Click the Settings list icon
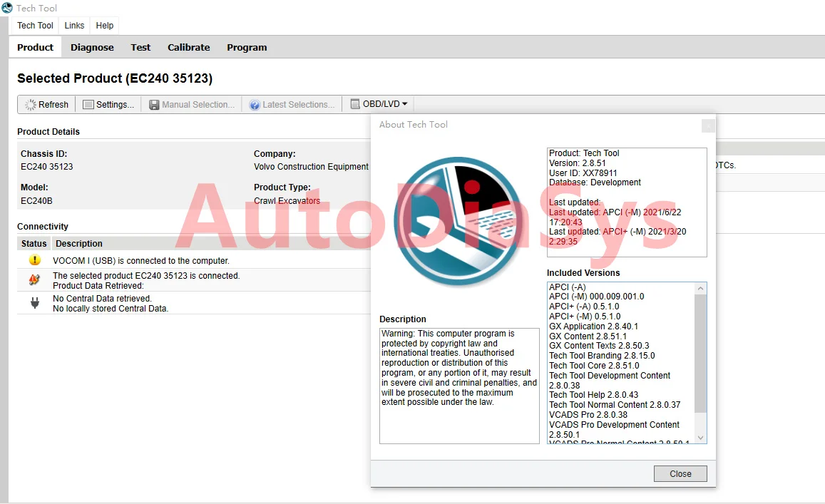Image resolution: width=825 pixels, height=504 pixels. (x=88, y=105)
